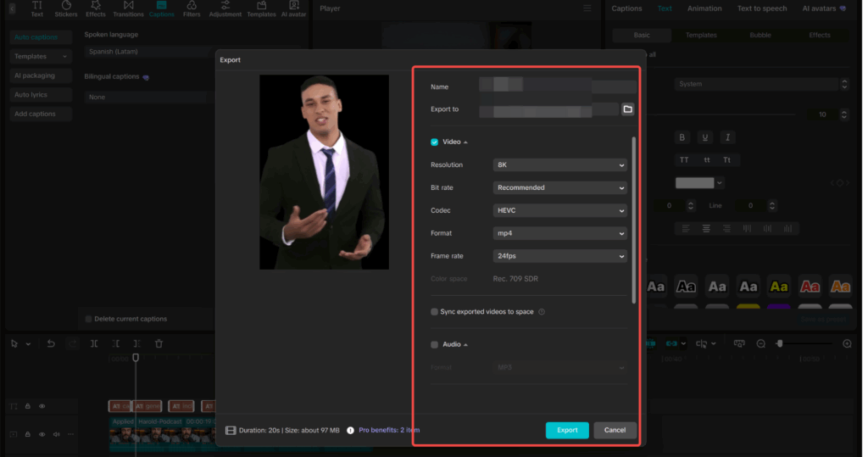868x457 pixels.
Task: Apply uppercase TT text case
Action: point(684,160)
